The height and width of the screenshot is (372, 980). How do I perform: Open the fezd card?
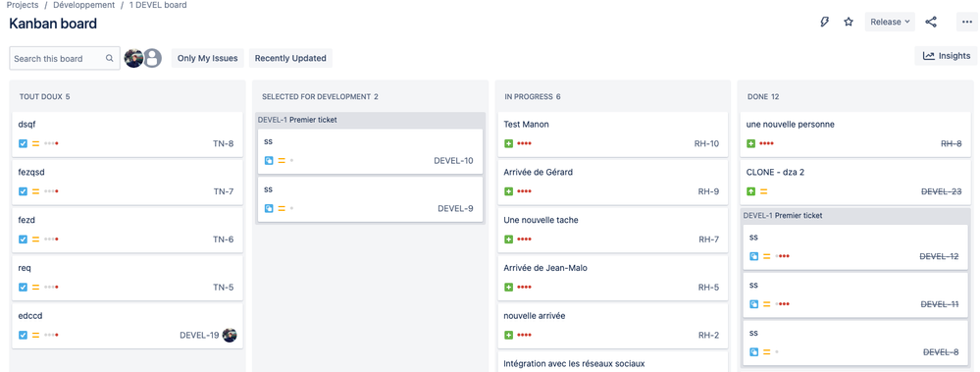[x=128, y=230]
